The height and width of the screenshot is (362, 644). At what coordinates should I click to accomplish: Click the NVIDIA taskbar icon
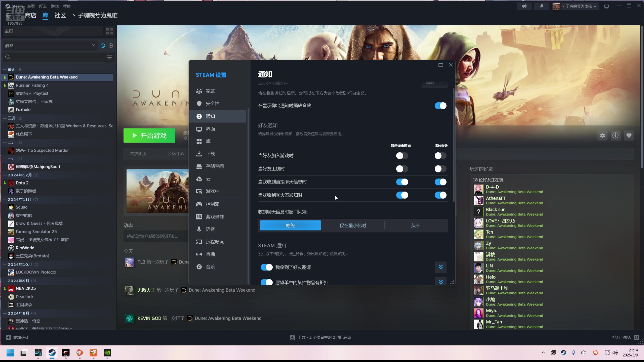point(107,353)
